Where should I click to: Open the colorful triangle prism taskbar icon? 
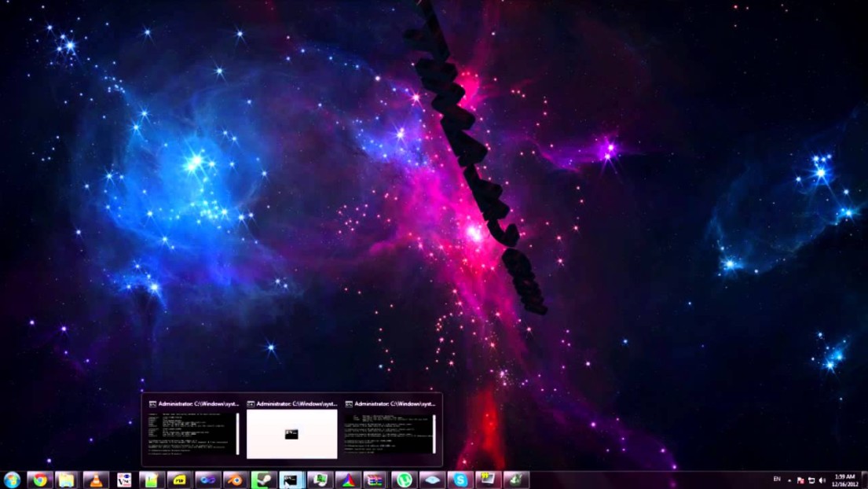point(348,480)
